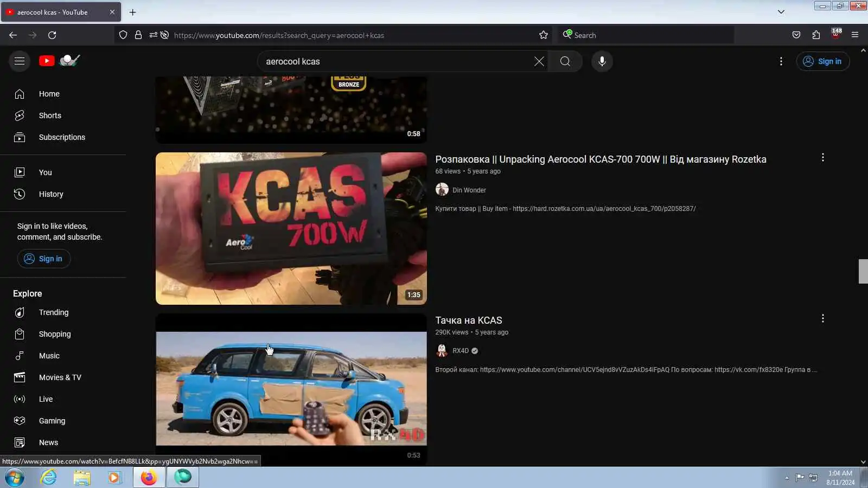This screenshot has height=488, width=868.
Task: Open the Windows Start menu
Action: [15, 478]
